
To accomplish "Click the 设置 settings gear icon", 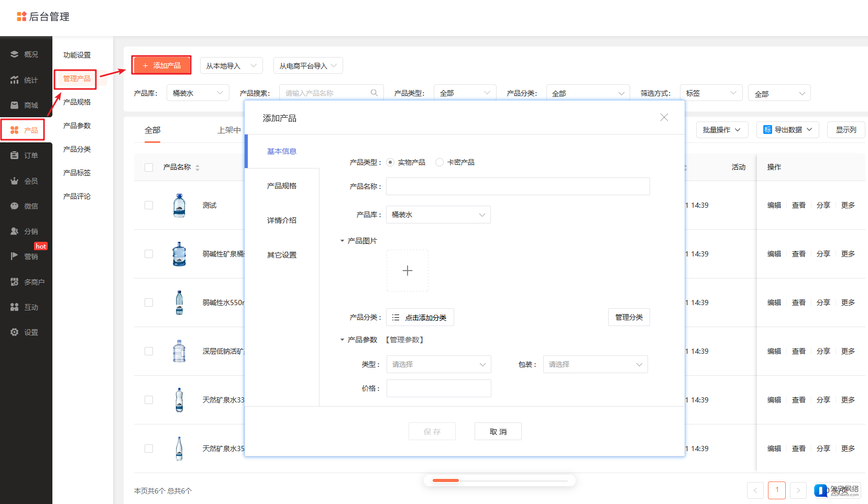I will [14, 332].
